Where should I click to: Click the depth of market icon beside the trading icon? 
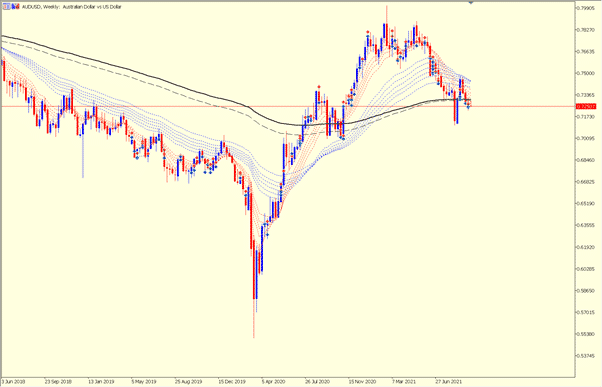point(15,7)
